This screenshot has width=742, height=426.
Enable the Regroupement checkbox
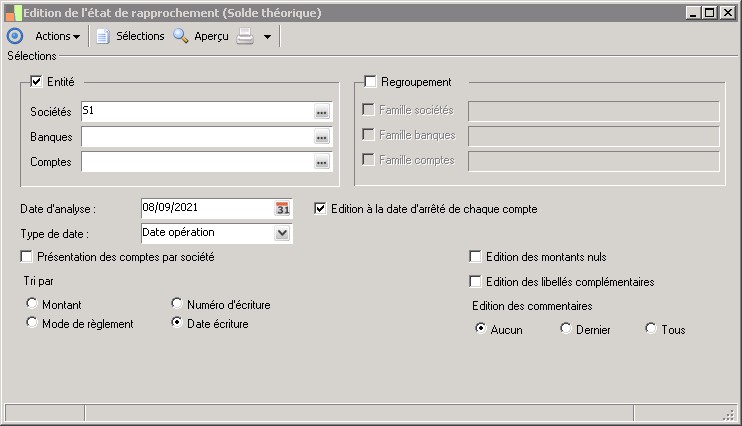[371, 82]
